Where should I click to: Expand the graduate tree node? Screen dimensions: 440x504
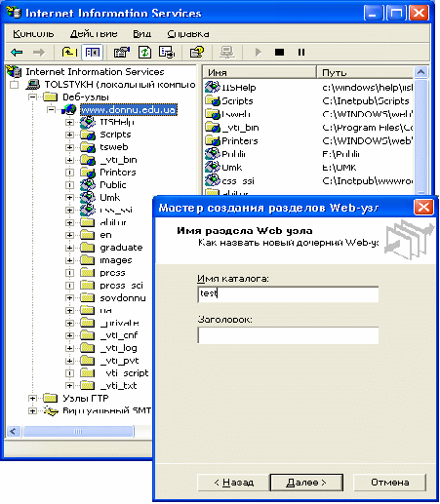click(69, 248)
